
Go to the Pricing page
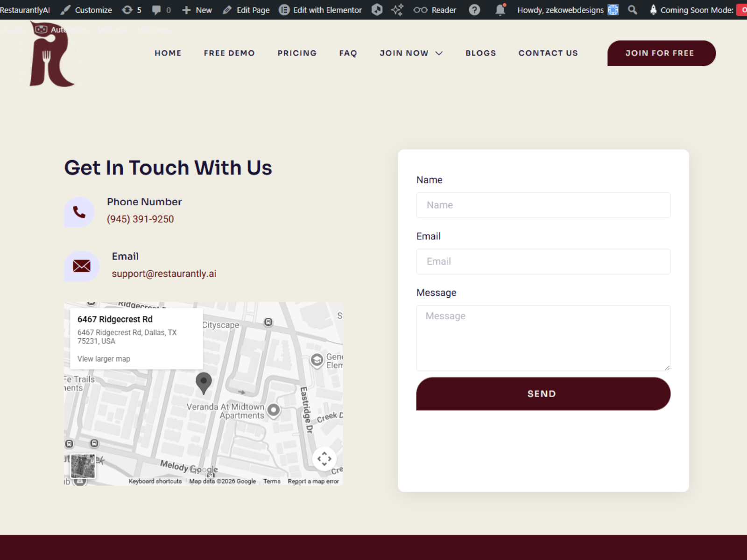click(297, 53)
